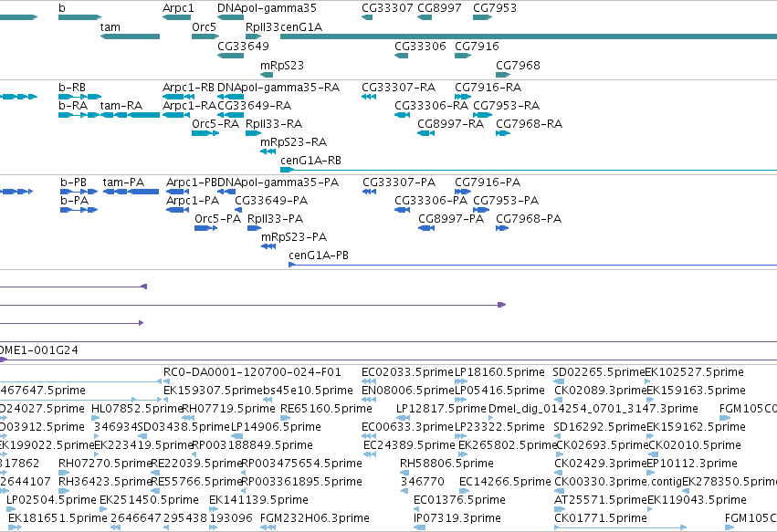Viewport: 777px width, 532px height.
Task: Click the CG33306 gene label
Action: pyautogui.click(x=420, y=46)
